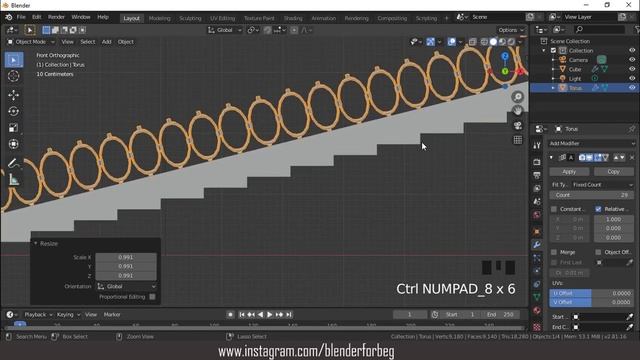Pick the Rotate tool
The height and width of the screenshot is (360, 640).
13,111
